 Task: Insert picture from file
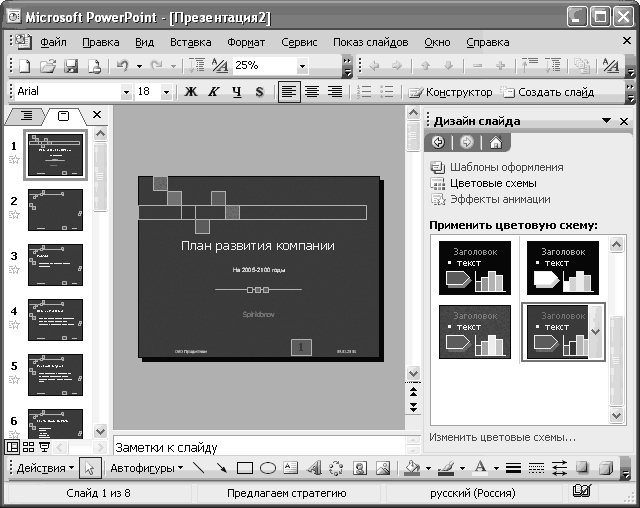pyautogui.click(x=383, y=468)
